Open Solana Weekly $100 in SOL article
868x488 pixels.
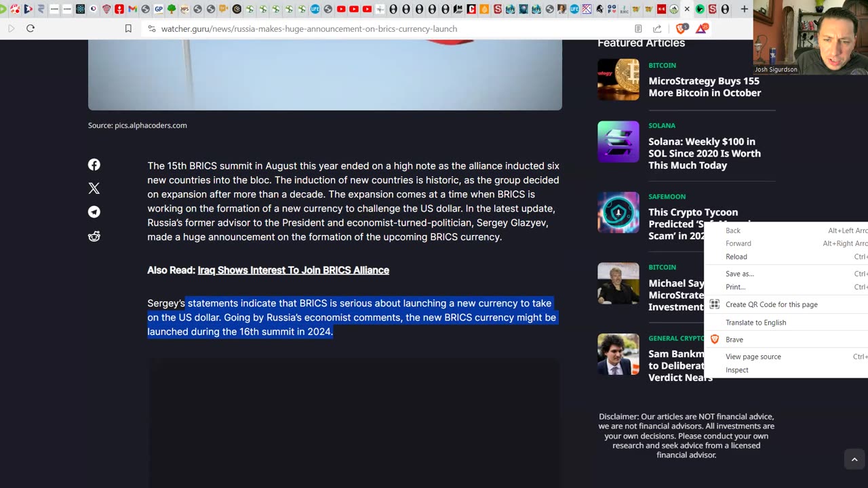[705, 153]
